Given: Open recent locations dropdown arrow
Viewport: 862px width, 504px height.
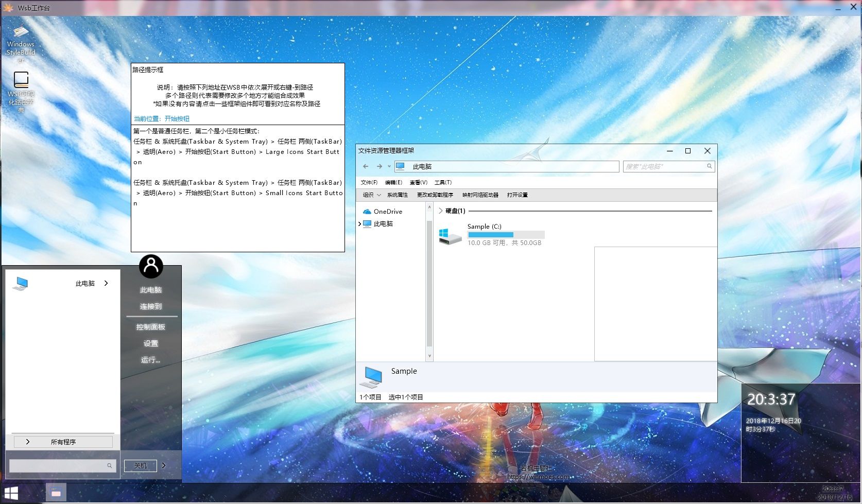Looking at the screenshot, I should tap(389, 166).
